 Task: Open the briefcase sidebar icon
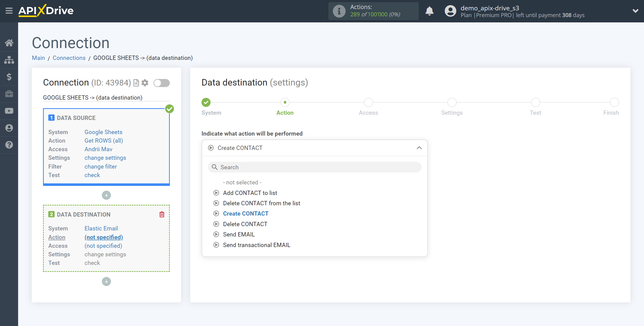(9, 94)
